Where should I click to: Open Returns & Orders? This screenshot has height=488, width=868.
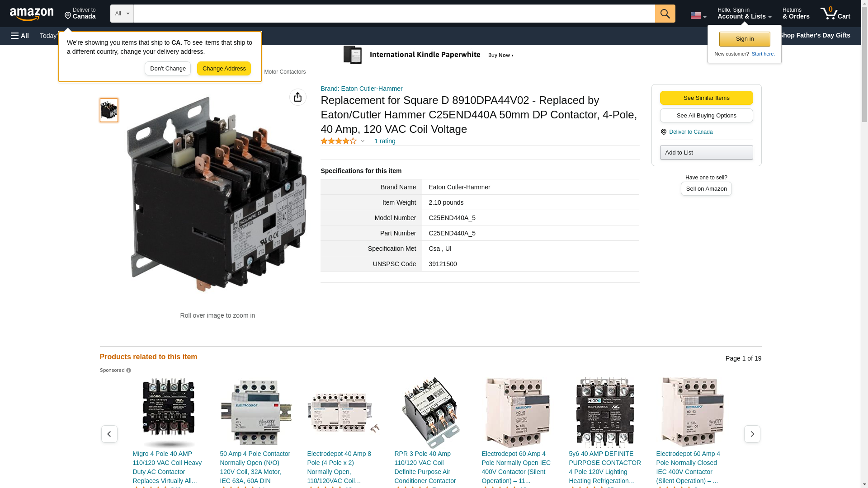click(796, 14)
